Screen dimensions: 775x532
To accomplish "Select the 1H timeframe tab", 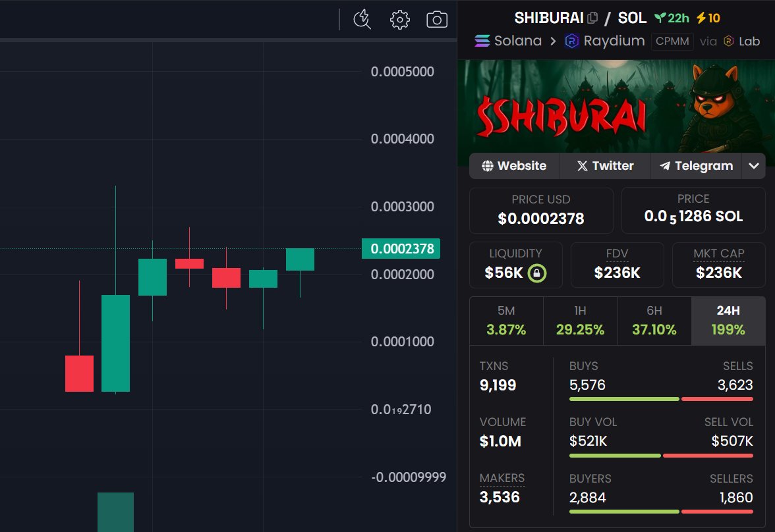I will click(x=580, y=321).
